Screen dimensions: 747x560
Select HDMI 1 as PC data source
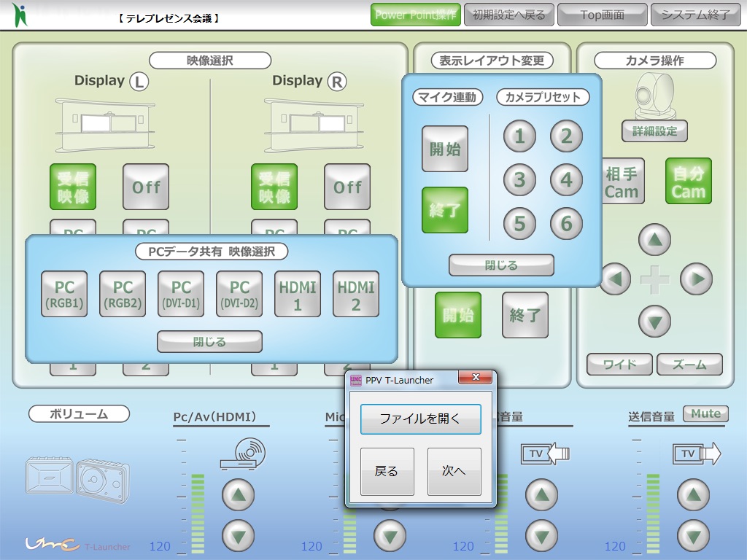(x=298, y=295)
